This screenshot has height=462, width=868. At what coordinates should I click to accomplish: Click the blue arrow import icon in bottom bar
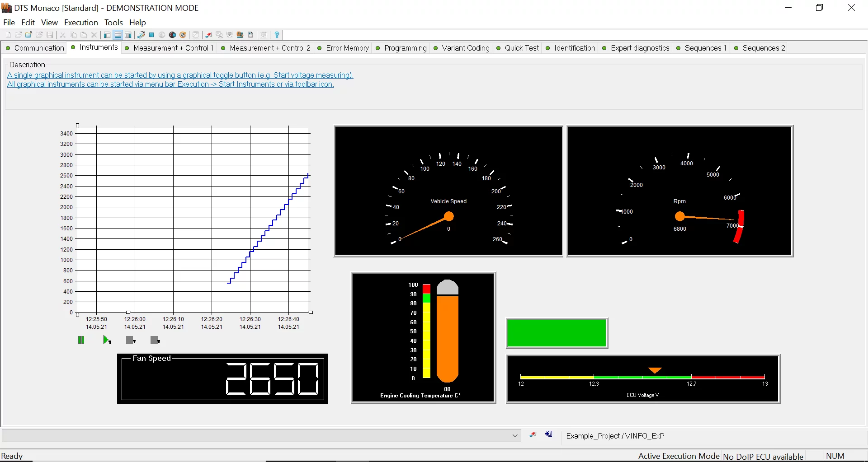click(549, 434)
